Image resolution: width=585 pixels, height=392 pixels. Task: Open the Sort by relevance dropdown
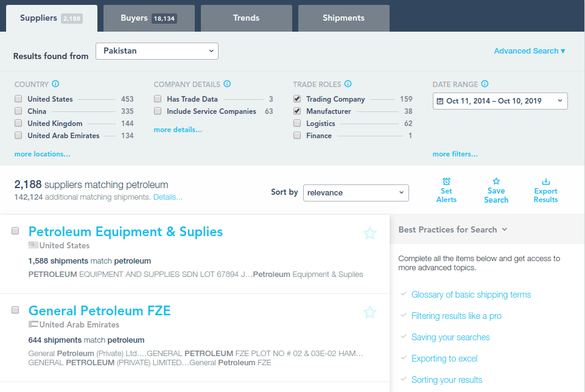point(356,193)
